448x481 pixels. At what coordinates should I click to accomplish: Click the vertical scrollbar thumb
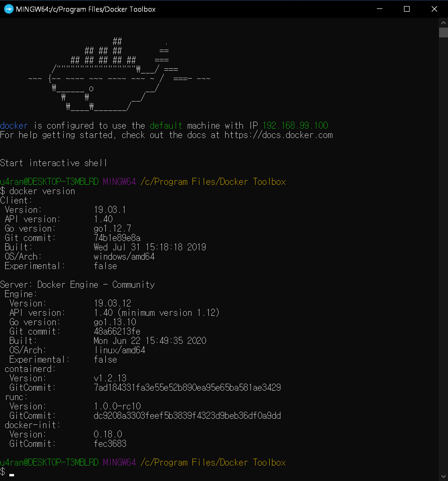click(443, 32)
